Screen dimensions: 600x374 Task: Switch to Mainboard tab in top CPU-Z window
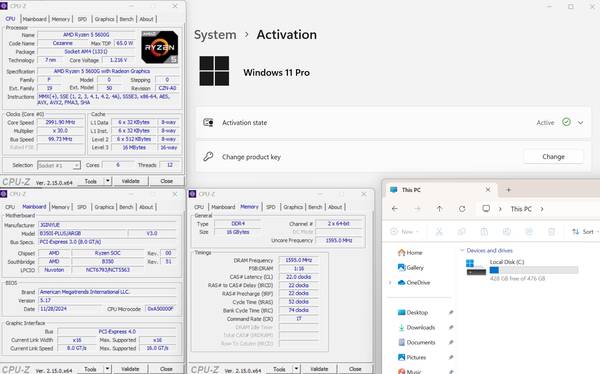point(34,19)
